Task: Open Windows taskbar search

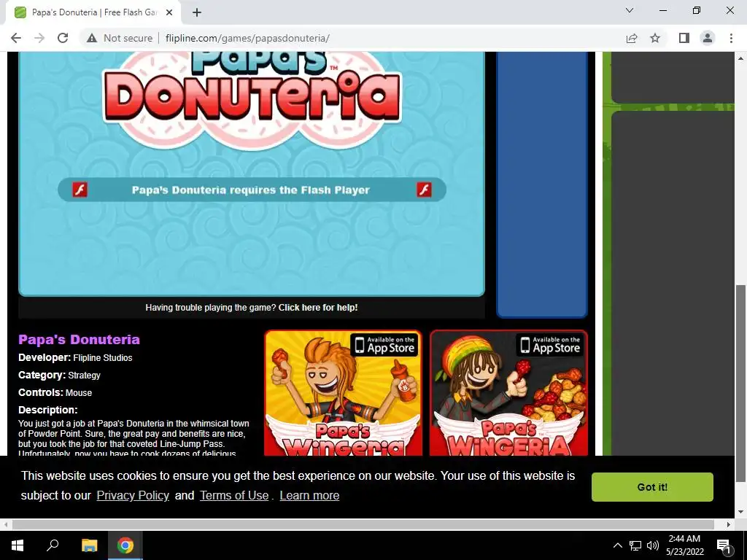Action: click(53, 545)
